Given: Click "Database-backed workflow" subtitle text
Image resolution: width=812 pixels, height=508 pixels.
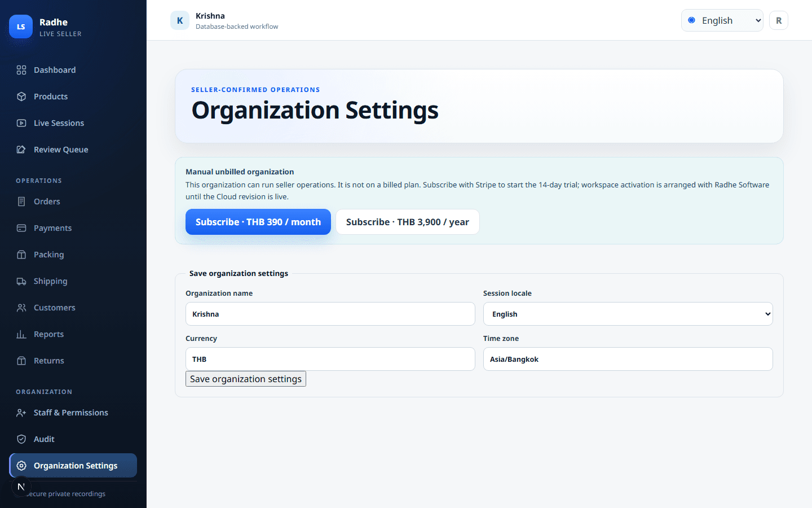Looking at the screenshot, I should click(237, 27).
